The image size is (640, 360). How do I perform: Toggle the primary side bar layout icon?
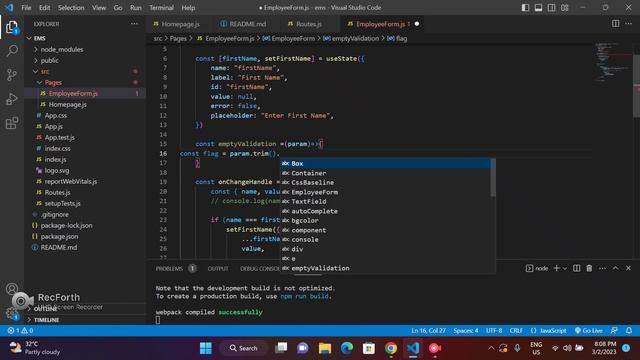525,7
